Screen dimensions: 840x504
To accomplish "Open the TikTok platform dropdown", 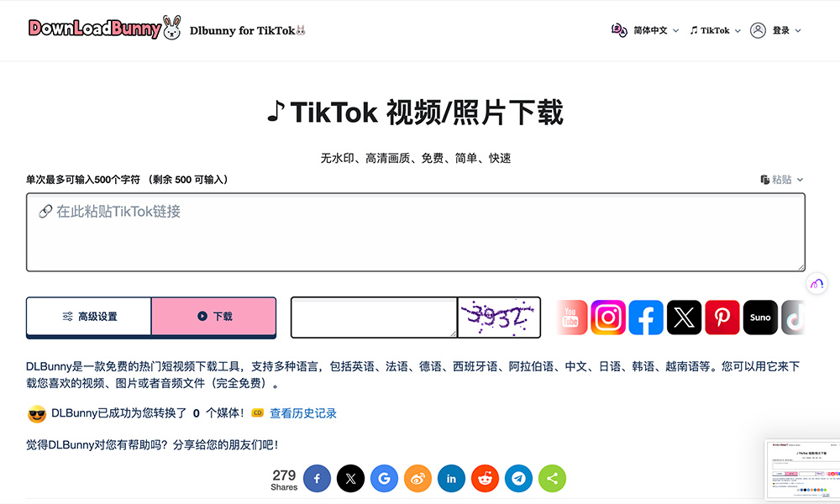I will [715, 30].
